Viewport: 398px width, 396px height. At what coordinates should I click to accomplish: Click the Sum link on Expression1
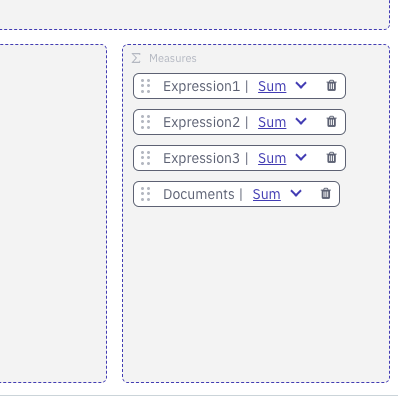pyautogui.click(x=272, y=86)
